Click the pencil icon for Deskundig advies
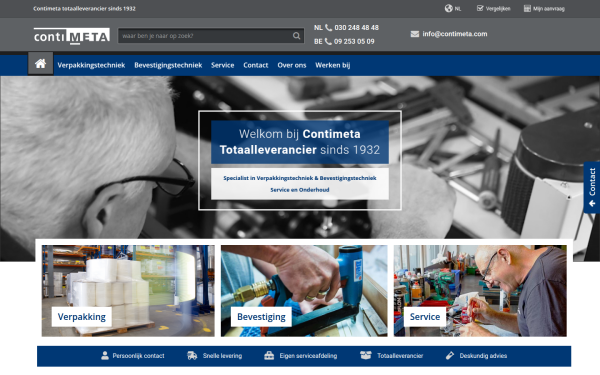The width and height of the screenshot is (600, 375). (450, 355)
